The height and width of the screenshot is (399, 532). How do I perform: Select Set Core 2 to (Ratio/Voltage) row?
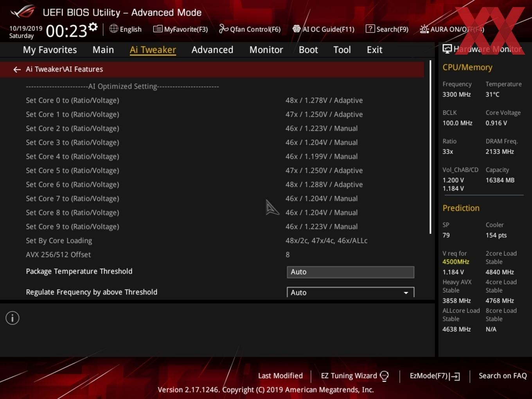[x=211, y=128]
